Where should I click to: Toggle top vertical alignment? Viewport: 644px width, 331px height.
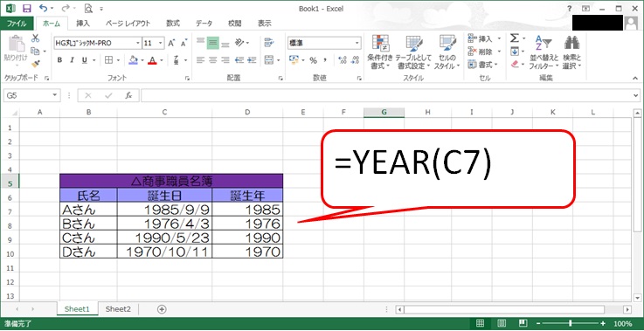tap(200, 42)
